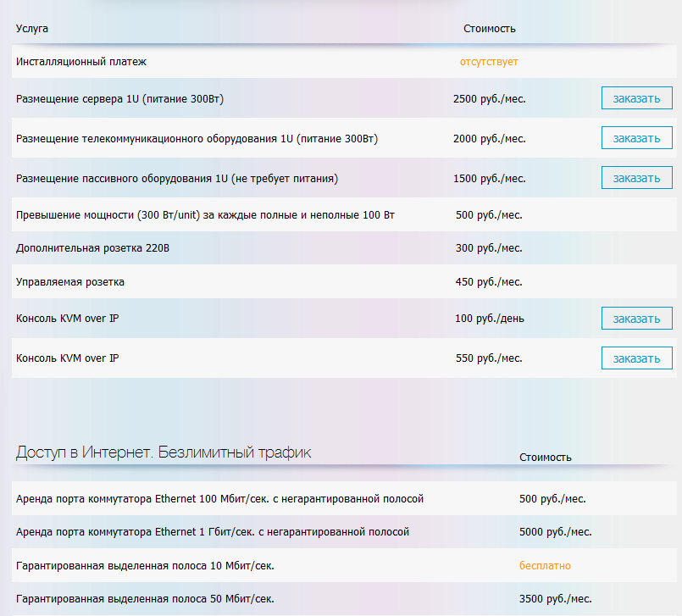Click the '450 руб./мес.' price

tap(489, 282)
